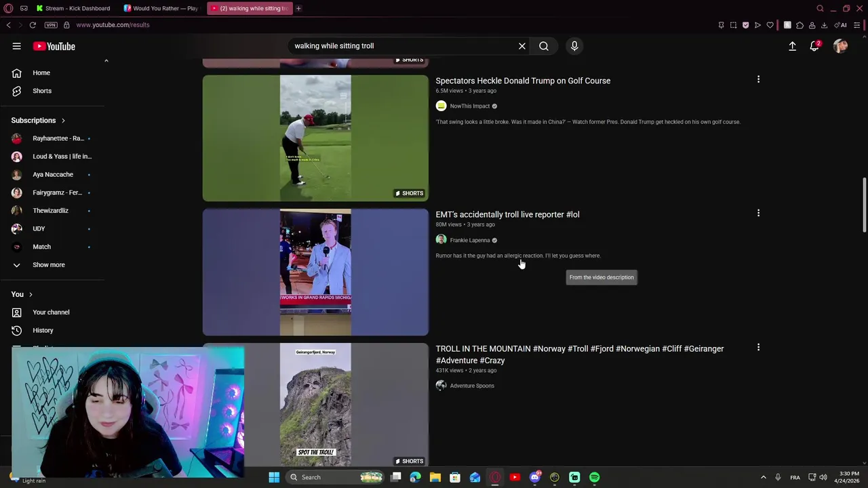Image resolution: width=868 pixels, height=488 pixels.
Task: Open the Opera ad-blocker shield icon
Action: pyautogui.click(x=745, y=25)
